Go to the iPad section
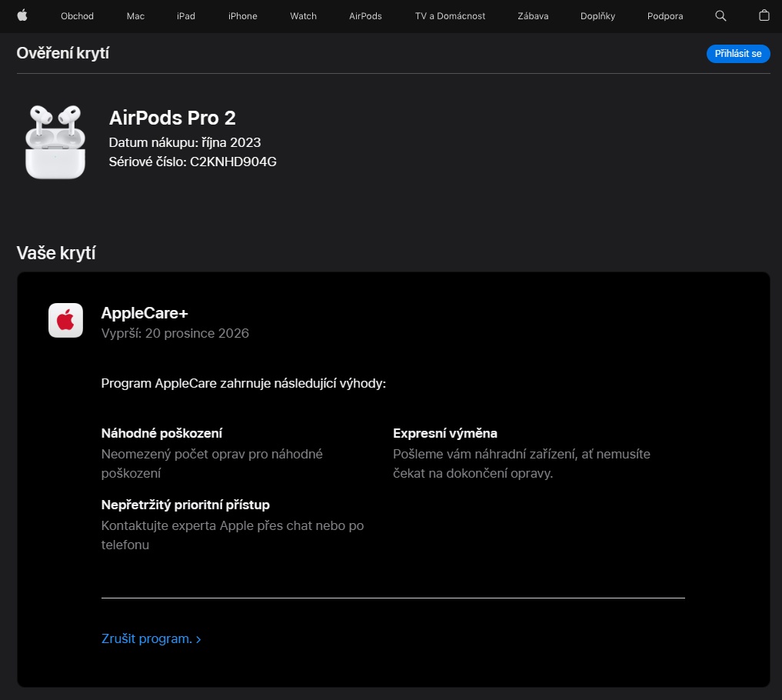The height and width of the screenshot is (700, 782). [x=186, y=16]
